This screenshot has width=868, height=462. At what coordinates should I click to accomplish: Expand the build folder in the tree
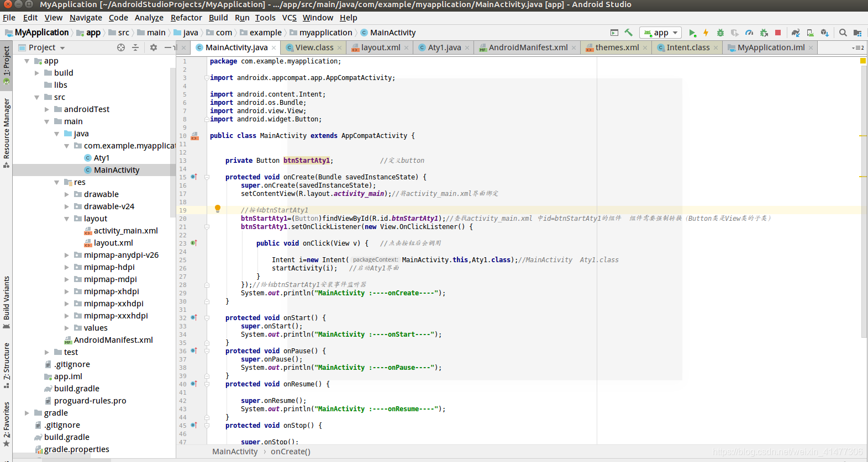37,73
